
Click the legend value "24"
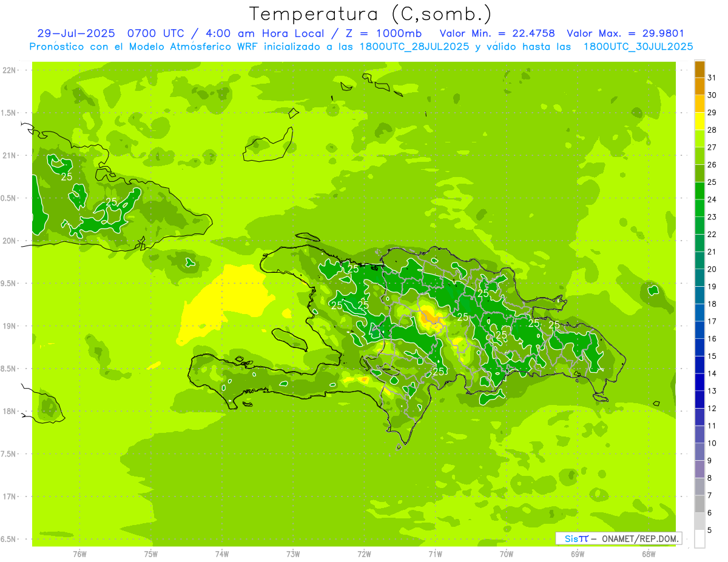(x=712, y=199)
